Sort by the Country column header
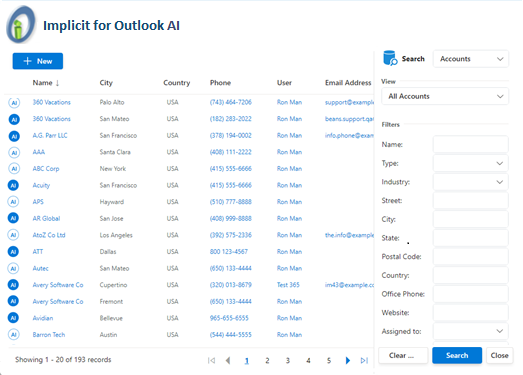The width and height of the screenshot is (523, 375). pyautogui.click(x=176, y=83)
